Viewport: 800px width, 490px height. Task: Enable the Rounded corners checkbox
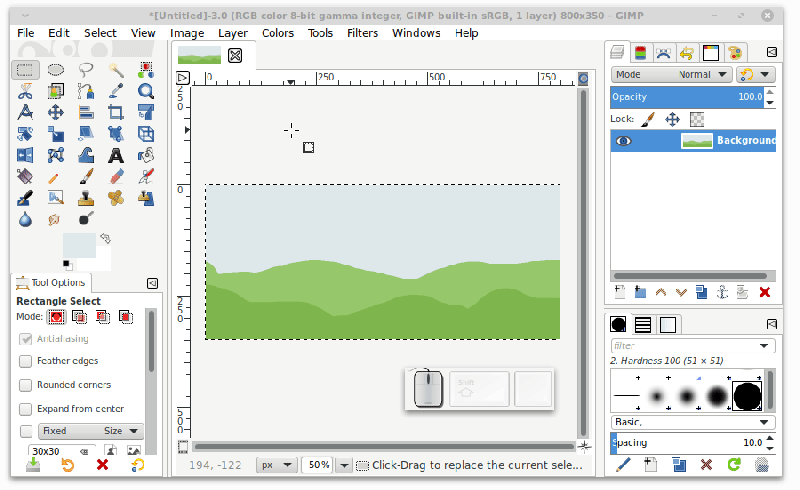point(25,385)
